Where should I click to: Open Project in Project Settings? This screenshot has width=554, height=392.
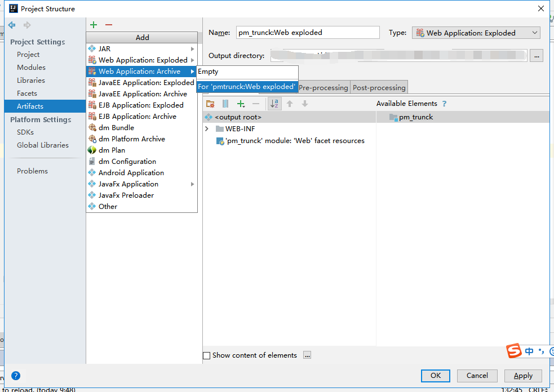click(x=28, y=55)
